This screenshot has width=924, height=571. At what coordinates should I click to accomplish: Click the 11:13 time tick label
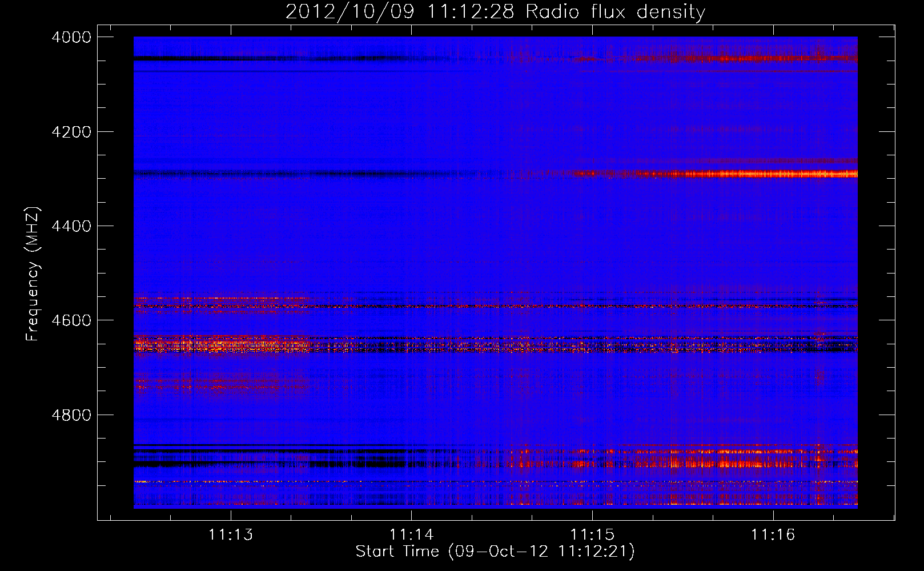(x=231, y=534)
